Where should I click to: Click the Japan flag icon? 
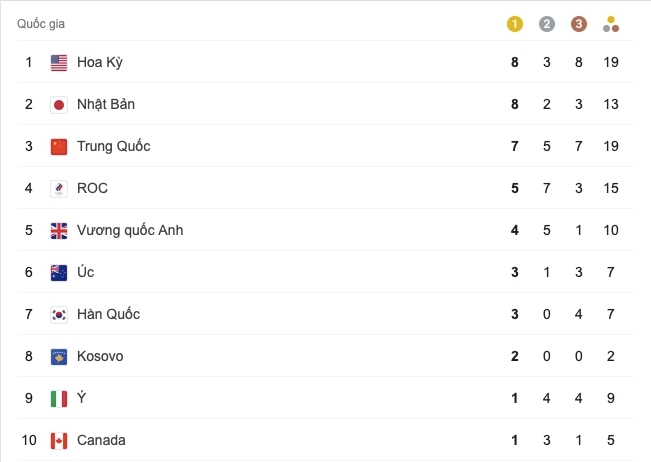click(59, 105)
